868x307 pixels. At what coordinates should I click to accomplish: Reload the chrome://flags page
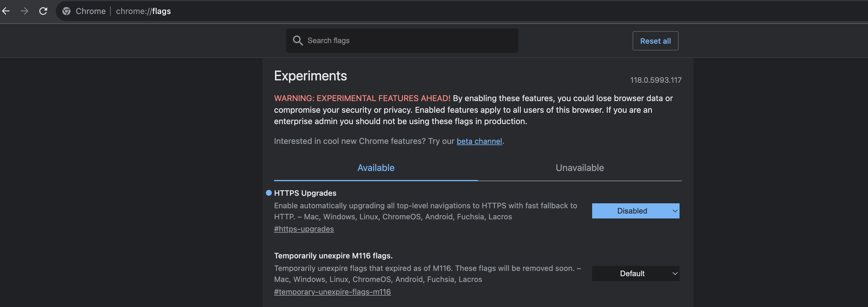pos(43,11)
